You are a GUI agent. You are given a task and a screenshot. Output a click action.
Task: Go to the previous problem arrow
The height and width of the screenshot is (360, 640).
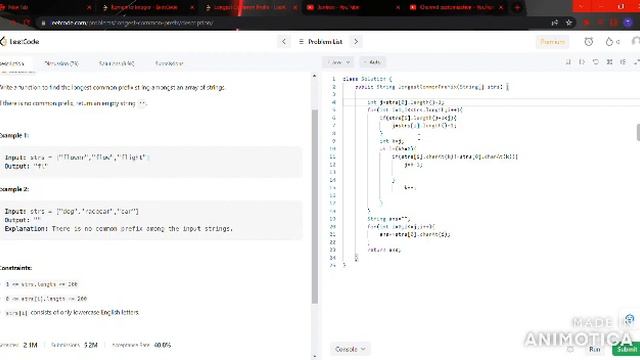pos(284,42)
